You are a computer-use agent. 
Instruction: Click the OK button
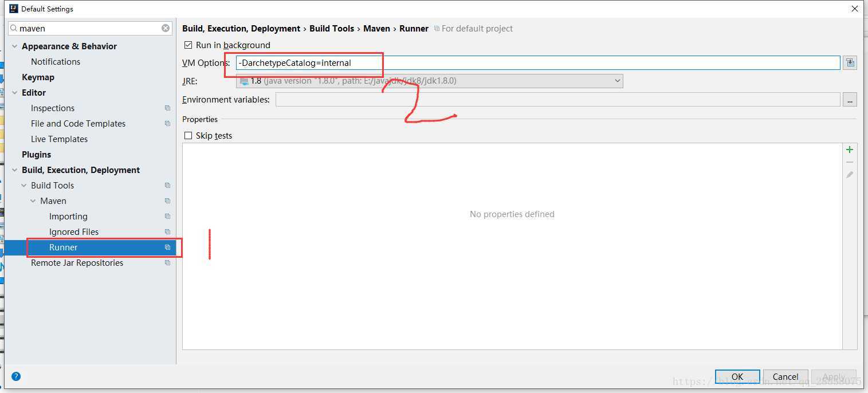pyautogui.click(x=737, y=376)
